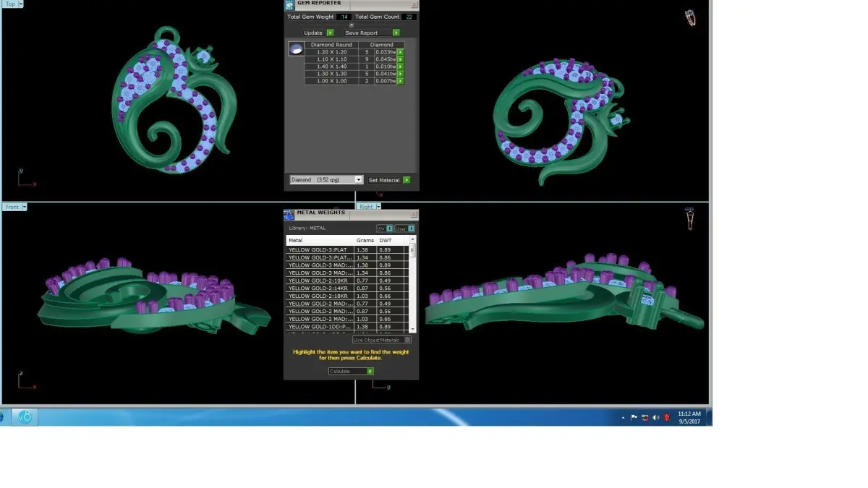Select the YELLOW GOLD-2:14KR row
868x488 pixels.
(x=347, y=288)
